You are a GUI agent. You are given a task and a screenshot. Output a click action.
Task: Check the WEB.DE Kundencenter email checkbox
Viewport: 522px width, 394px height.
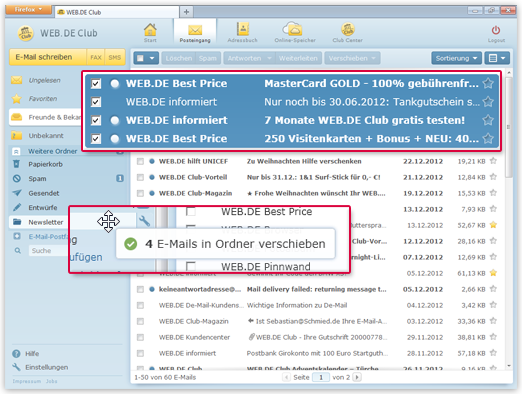pyautogui.click(x=140, y=337)
